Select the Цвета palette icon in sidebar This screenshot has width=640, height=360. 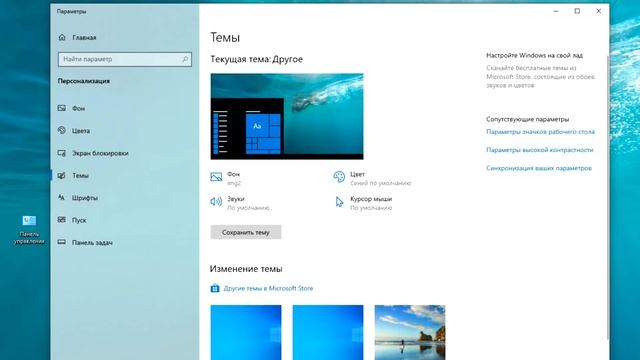click(62, 130)
